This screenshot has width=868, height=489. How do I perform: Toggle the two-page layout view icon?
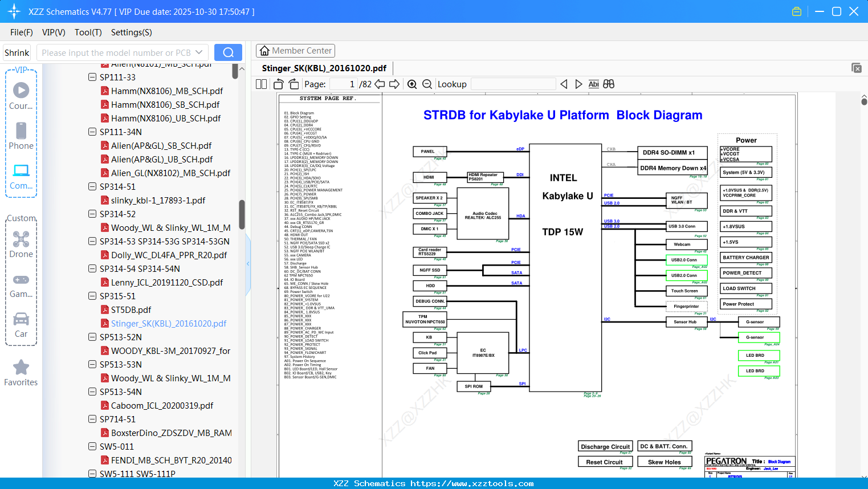click(x=262, y=84)
